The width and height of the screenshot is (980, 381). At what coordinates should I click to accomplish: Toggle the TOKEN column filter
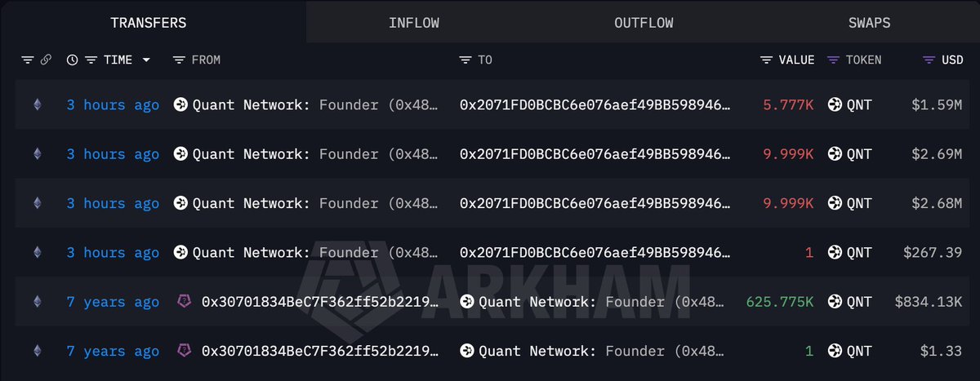(x=834, y=60)
